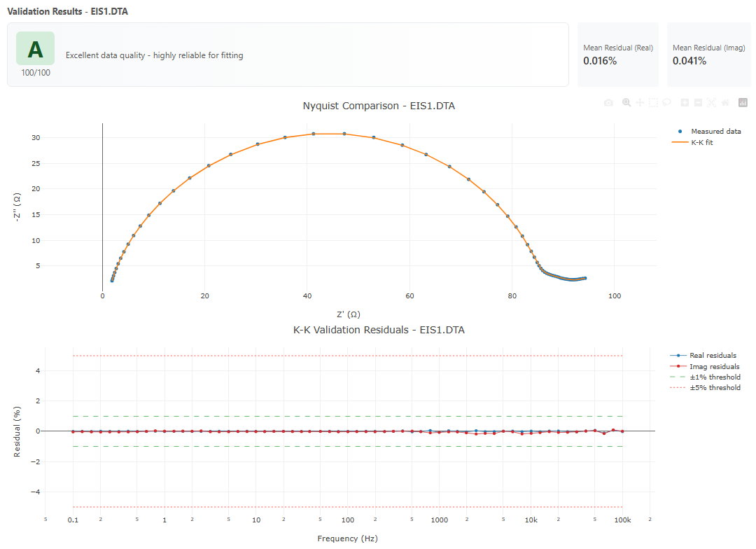The width and height of the screenshot is (756, 549).
Task: Autoscale the plot axes
Action: (710, 102)
